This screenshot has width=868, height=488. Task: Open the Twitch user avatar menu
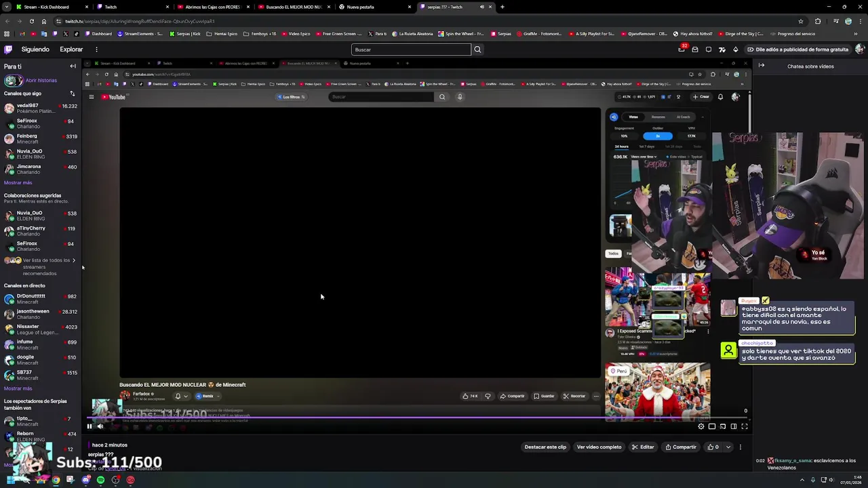click(860, 49)
